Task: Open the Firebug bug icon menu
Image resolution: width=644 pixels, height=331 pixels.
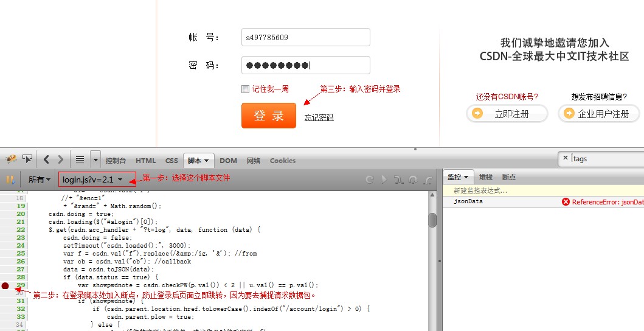Action: pos(11,159)
